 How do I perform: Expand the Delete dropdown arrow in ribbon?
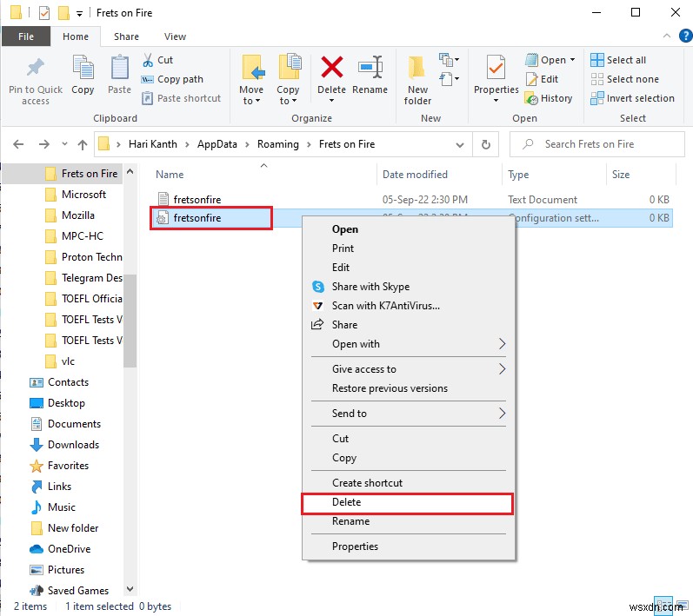(331, 101)
